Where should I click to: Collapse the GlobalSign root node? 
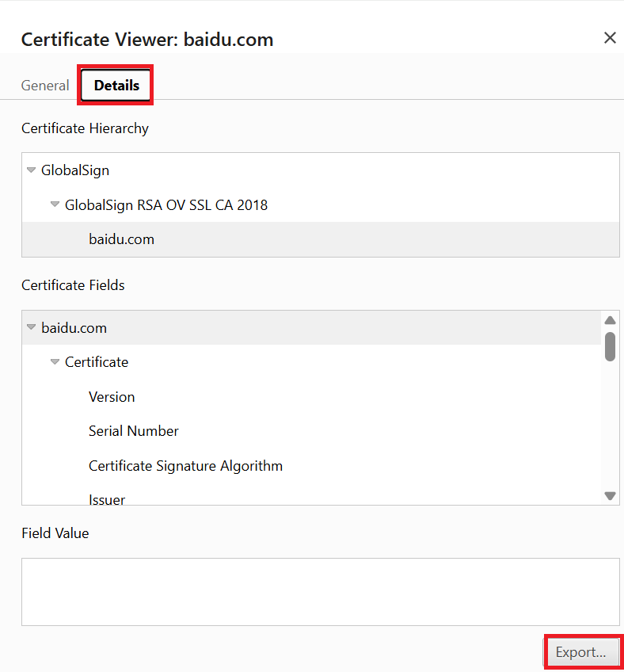point(30,170)
